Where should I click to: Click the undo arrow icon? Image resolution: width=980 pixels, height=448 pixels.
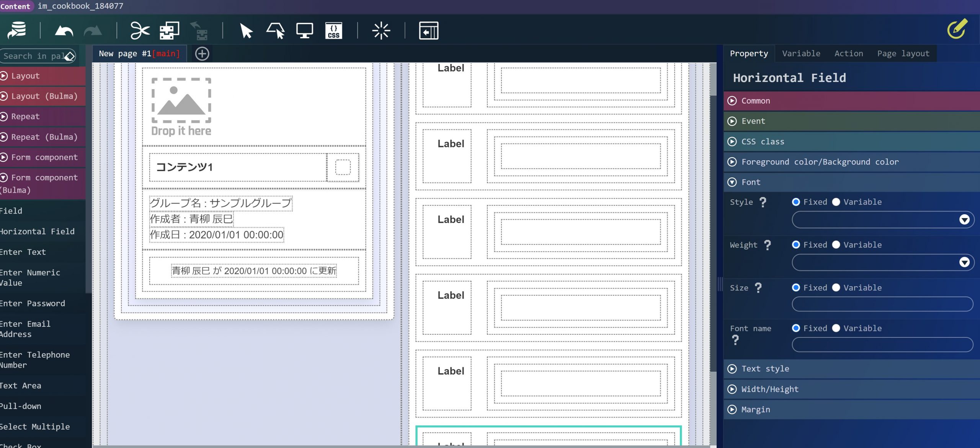pos(64,31)
